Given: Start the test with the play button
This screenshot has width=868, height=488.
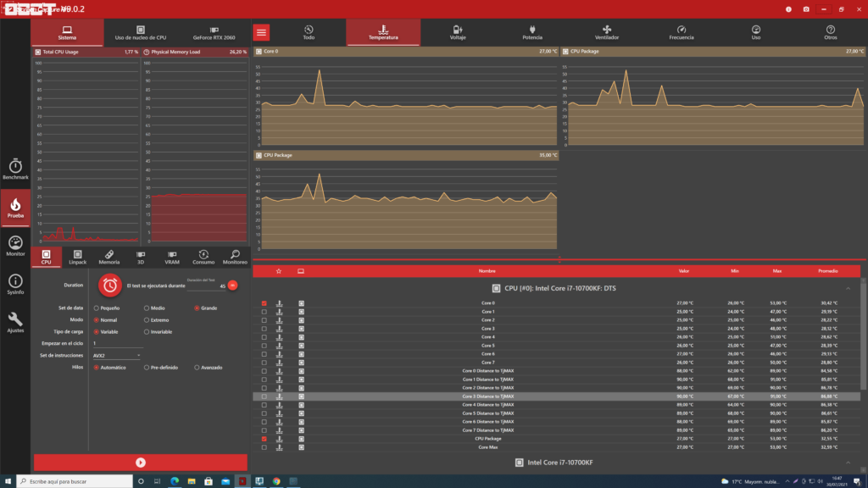Looking at the screenshot, I should coord(141,463).
